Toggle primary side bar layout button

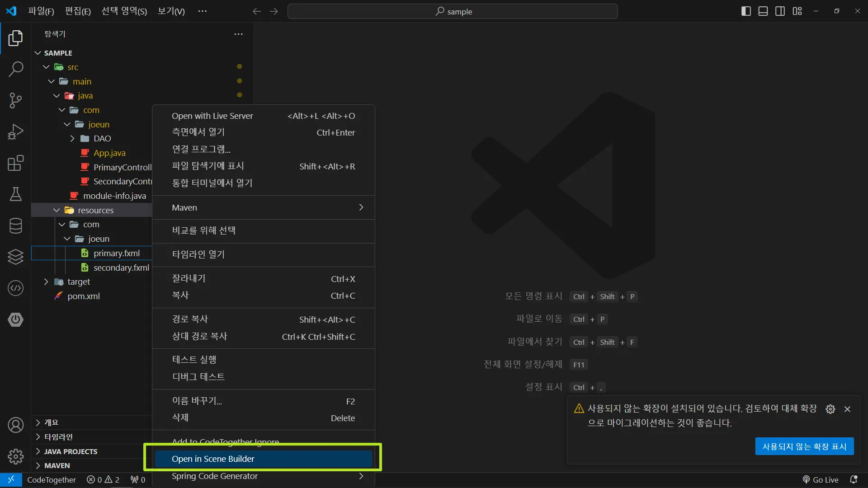coord(746,11)
